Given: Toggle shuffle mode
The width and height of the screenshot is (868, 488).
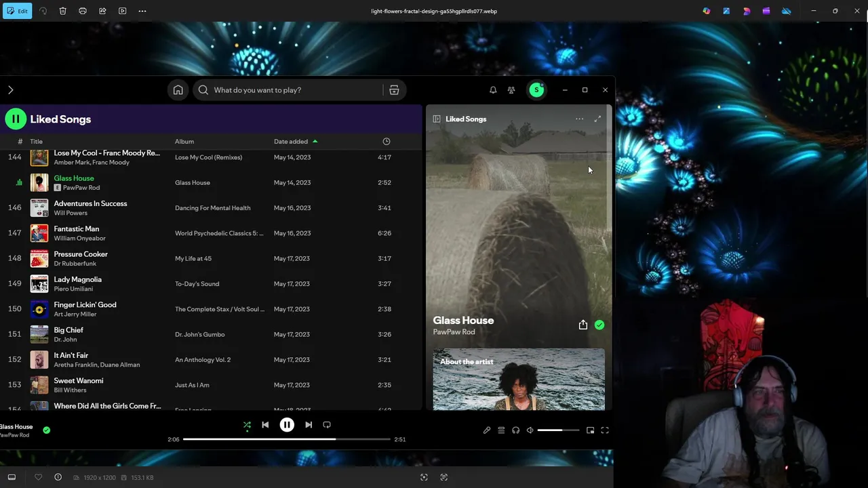Looking at the screenshot, I should click(247, 425).
